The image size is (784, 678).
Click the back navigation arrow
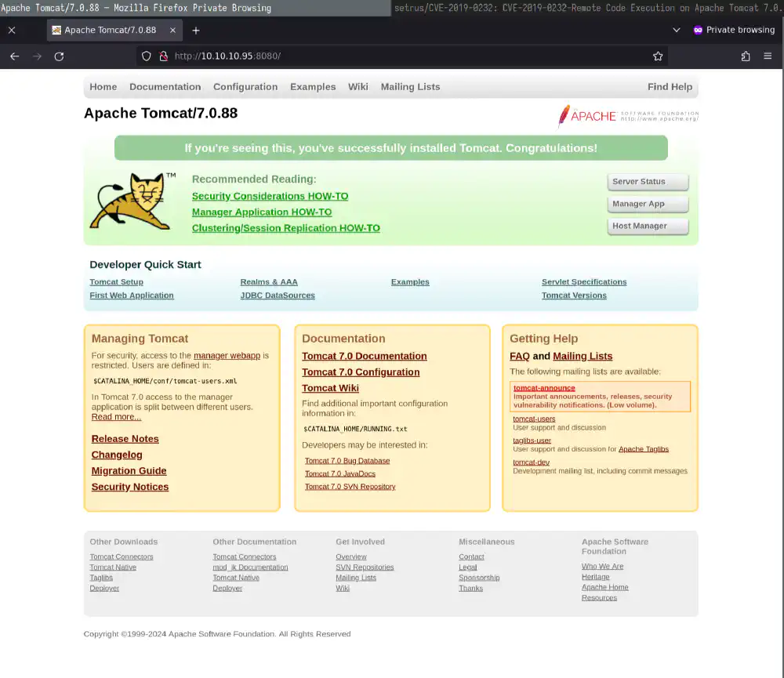[14, 56]
